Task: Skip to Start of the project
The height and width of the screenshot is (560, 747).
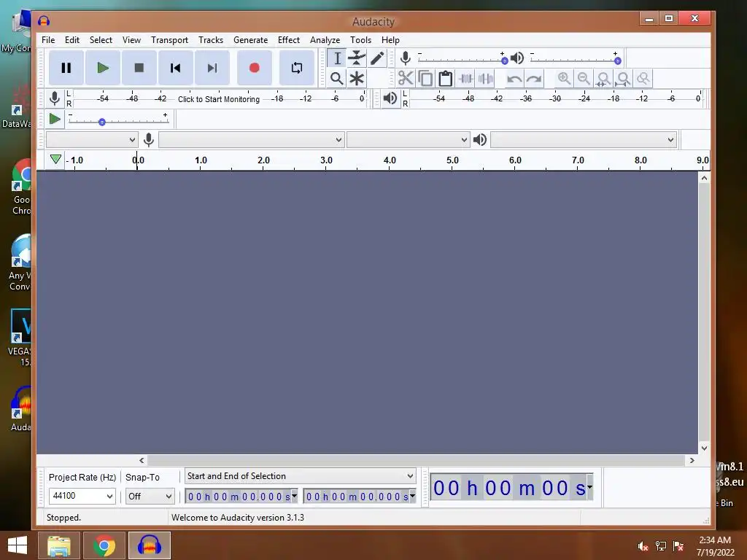Action: point(175,68)
